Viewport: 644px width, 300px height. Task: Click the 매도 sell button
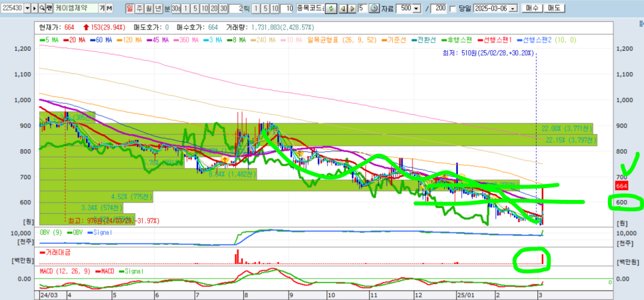(x=554, y=8)
